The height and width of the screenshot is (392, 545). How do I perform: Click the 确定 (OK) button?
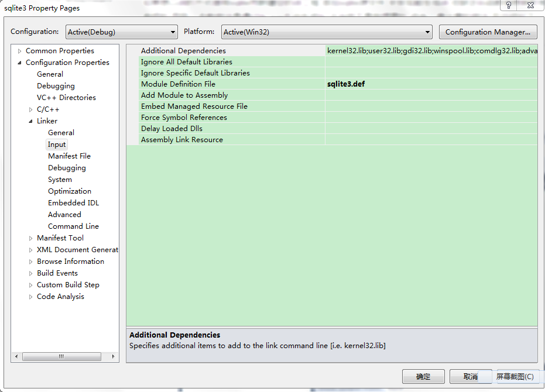pyautogui.click(x=423, y=376)
